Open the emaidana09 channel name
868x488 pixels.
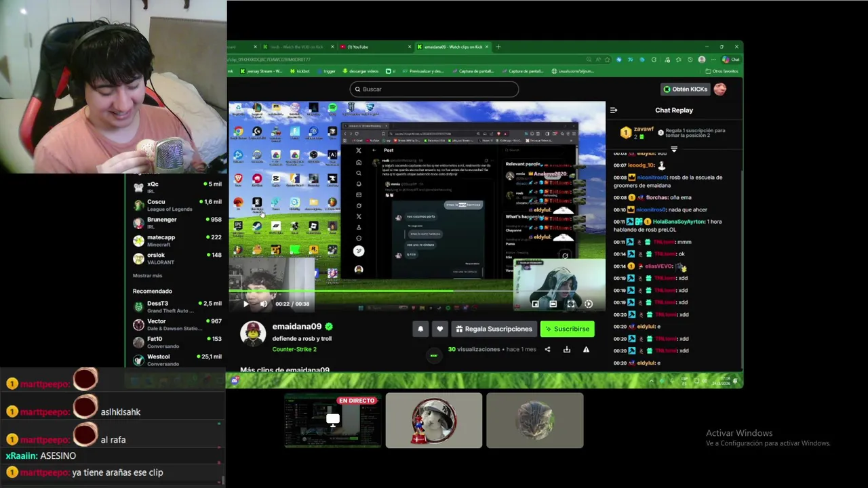[297, 327]
